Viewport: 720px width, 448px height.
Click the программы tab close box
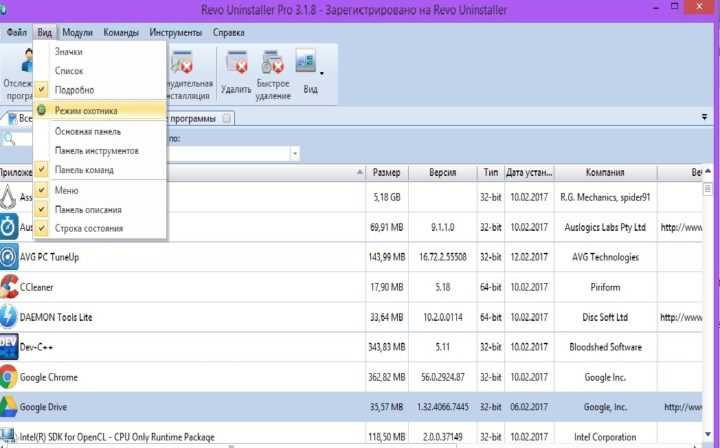(226, 118)
